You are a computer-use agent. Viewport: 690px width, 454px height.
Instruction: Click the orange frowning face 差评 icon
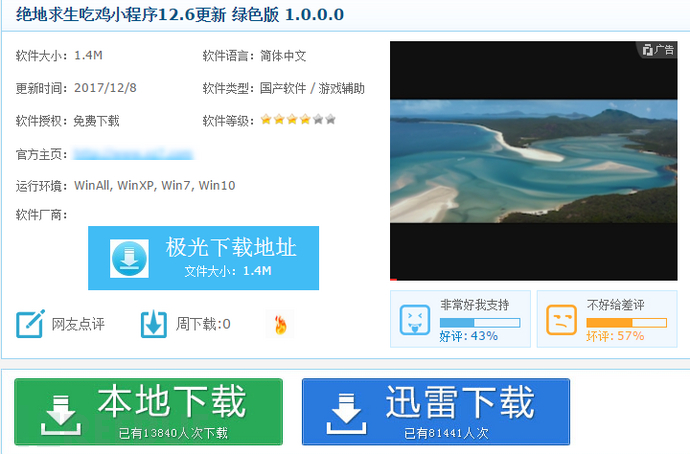point(561,320)
